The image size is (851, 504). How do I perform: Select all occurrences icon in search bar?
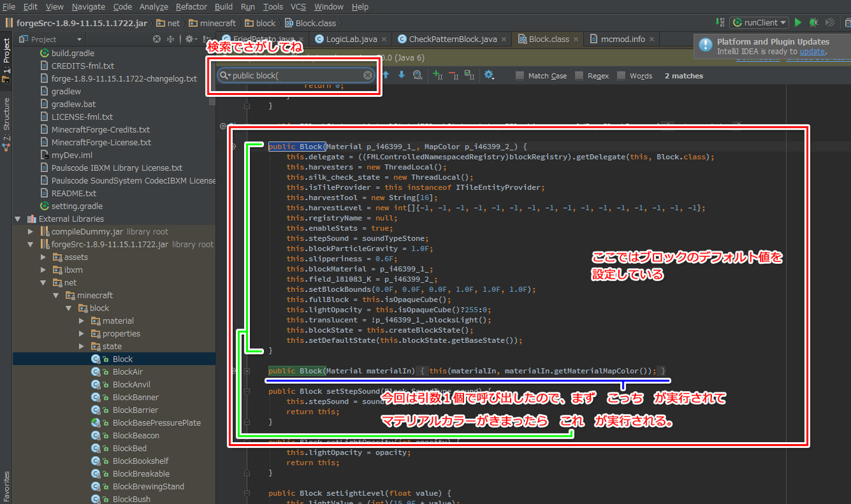click(469, 75)
